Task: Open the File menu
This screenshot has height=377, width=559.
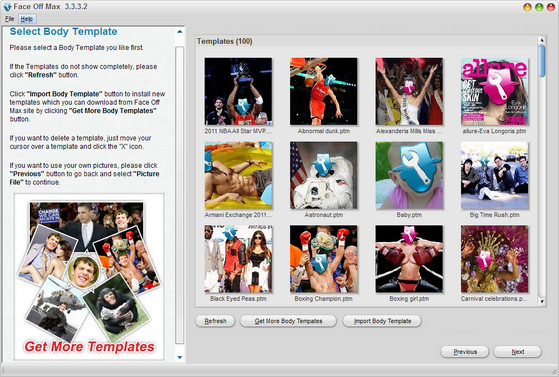Action: pos(9,19)
